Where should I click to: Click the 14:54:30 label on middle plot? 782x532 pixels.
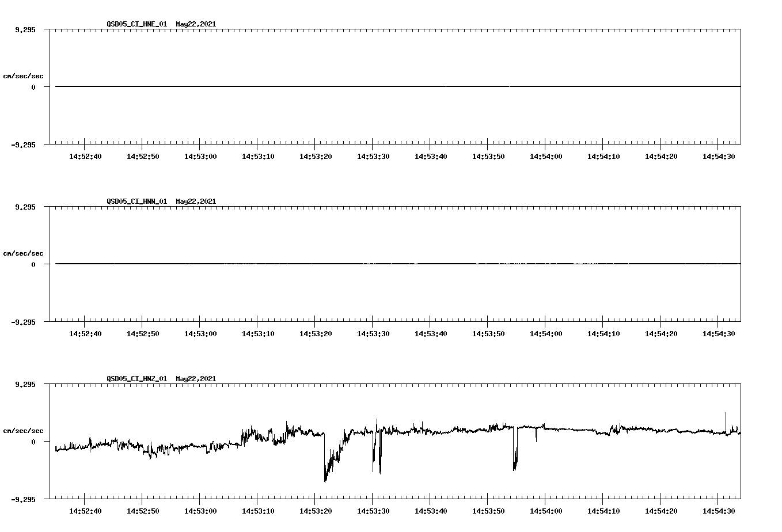(x=719, y=333)
